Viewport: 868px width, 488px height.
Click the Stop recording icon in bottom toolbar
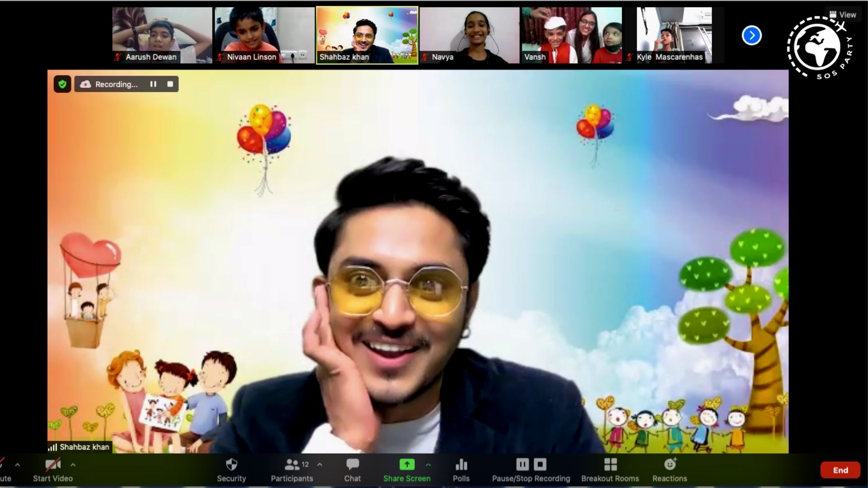tap(540, 465)
